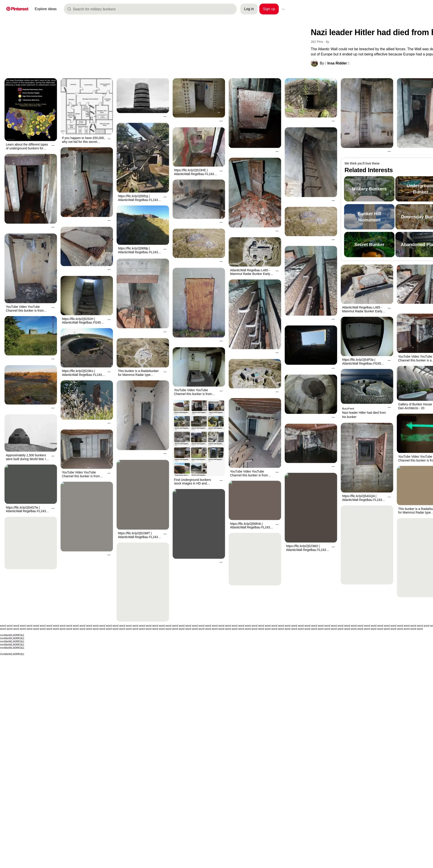Image resolution: width=433 pixels, height=868 pixels.
Task: Select the Underground Bunker related interest
Action: tap(414, 189)
